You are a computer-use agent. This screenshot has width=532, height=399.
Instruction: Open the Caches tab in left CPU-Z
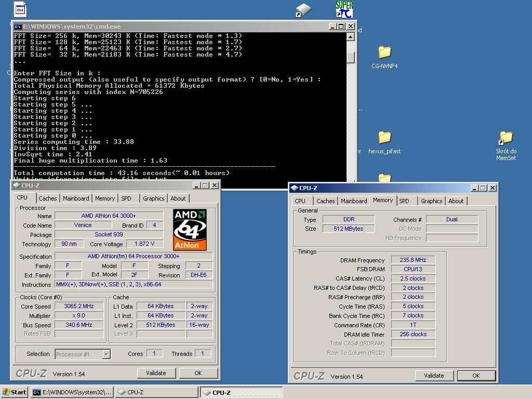pos(47,198)
